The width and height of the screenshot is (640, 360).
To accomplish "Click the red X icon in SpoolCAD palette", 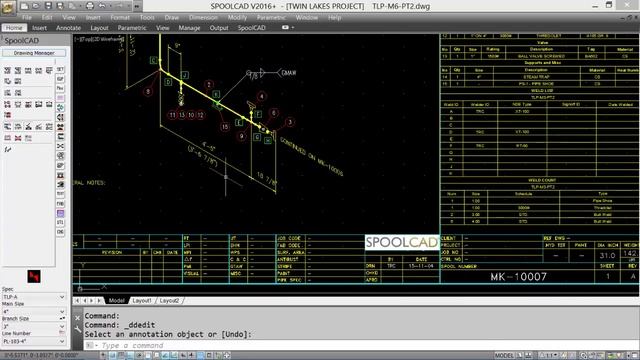I will pyautogui.click(x=18, y=138).
